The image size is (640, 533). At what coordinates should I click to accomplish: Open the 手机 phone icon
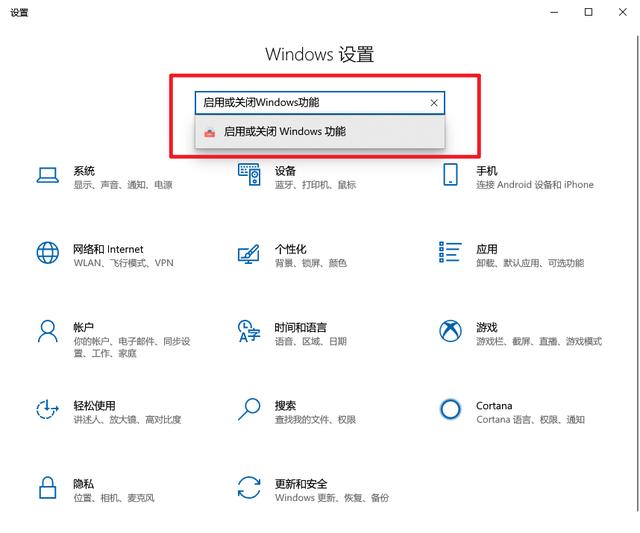(450, 174)
